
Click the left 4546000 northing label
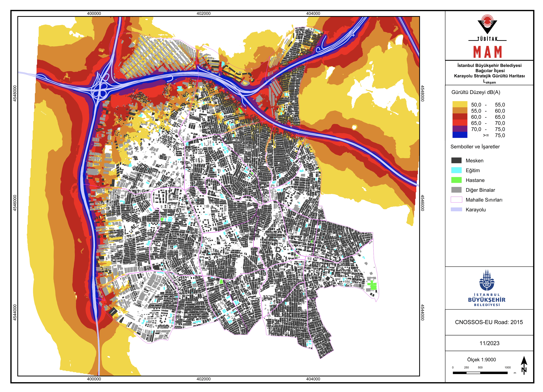point(15,203)
